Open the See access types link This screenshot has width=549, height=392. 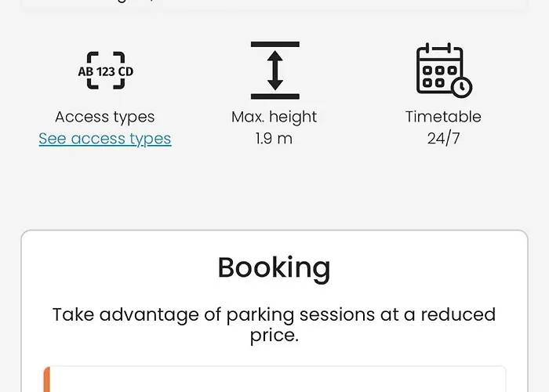[105, 139]
